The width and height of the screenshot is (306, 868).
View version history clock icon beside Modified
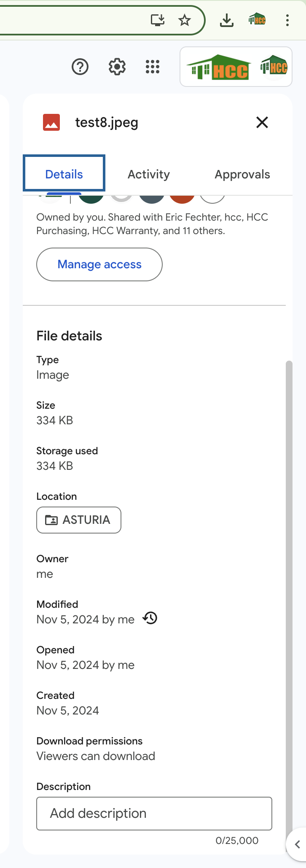[150, 618]
